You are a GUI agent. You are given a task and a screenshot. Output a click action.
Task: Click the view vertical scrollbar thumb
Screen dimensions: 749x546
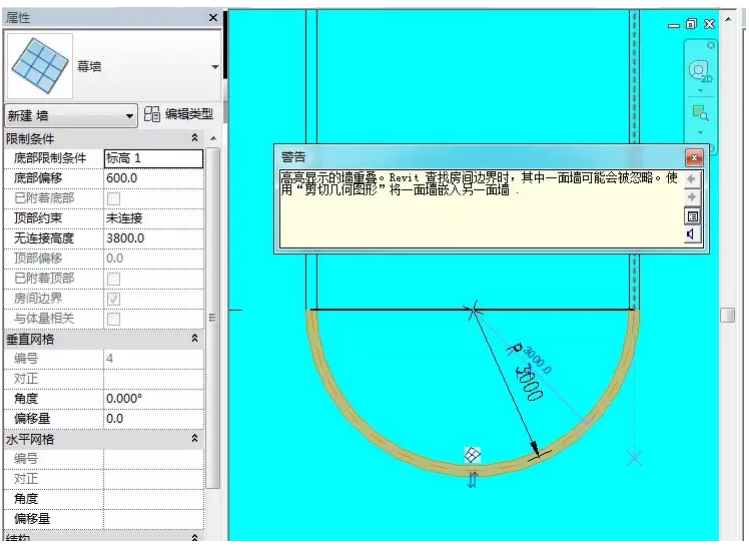727,315
